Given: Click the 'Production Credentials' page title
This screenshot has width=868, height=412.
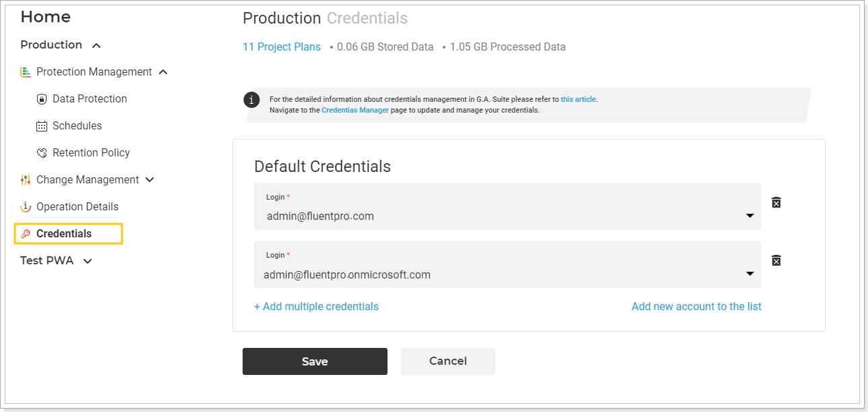Looking at the screenshot, I should (325, 18).
